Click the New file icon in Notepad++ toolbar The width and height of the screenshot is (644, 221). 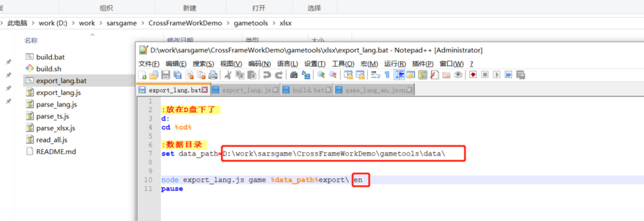point(143,75)
